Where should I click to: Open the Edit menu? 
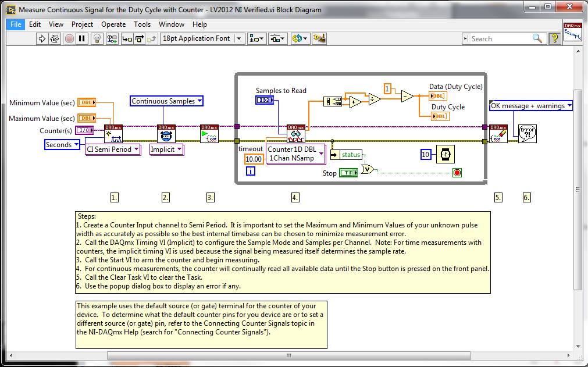pyautogui.click(x=35, y=24)
